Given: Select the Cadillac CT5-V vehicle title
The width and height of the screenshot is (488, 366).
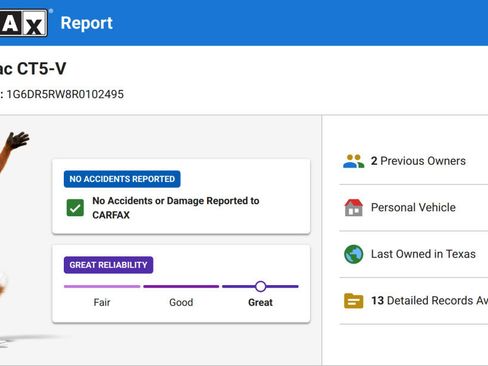Looking at the screenshot, I should click(33, 69).
